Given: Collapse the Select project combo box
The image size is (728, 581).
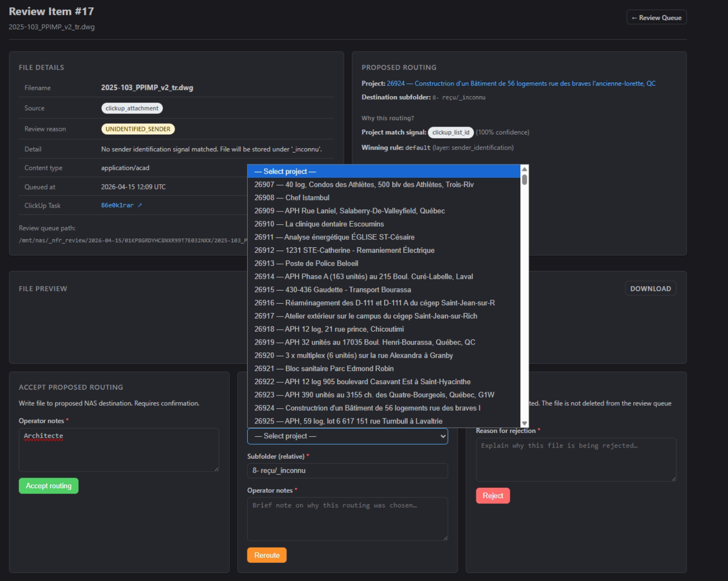Looking at the screenshot, I should (347, 436).
